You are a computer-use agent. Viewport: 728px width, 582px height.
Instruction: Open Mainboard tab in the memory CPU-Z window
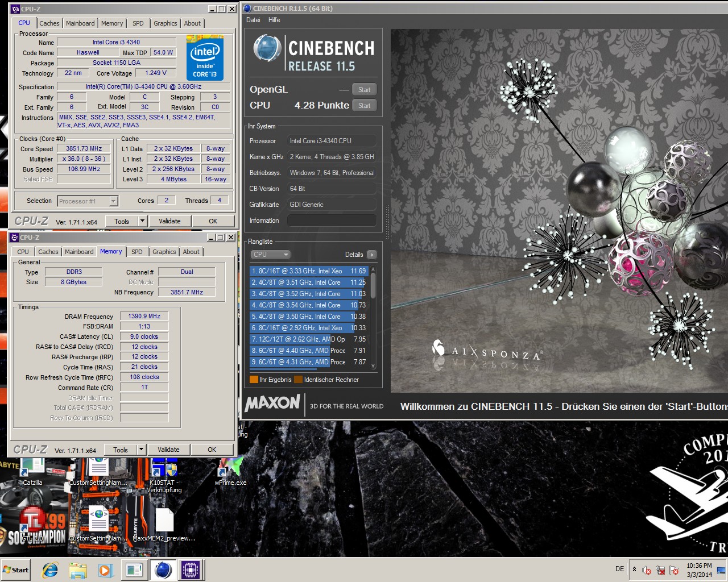tap(79, 252)
